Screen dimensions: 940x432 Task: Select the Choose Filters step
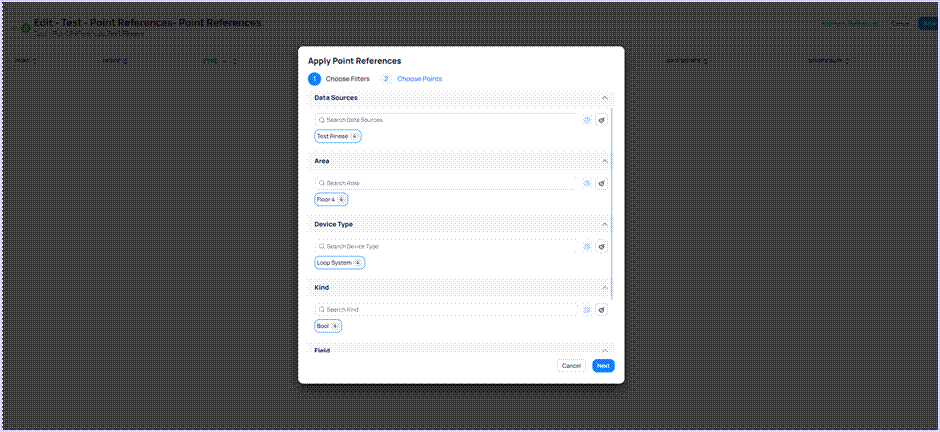[347, 79]
